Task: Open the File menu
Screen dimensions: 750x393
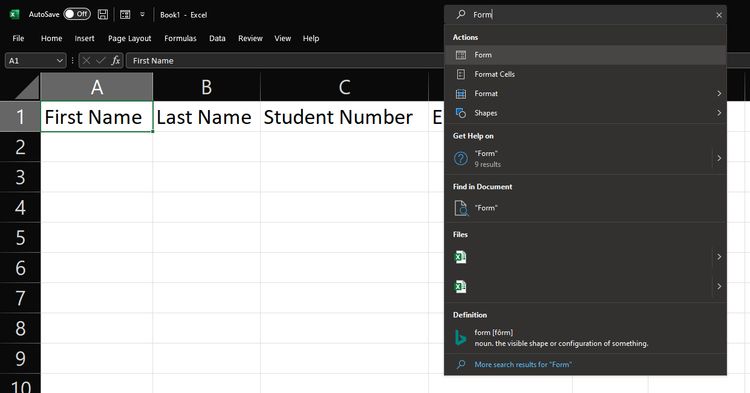Action: 18,38
